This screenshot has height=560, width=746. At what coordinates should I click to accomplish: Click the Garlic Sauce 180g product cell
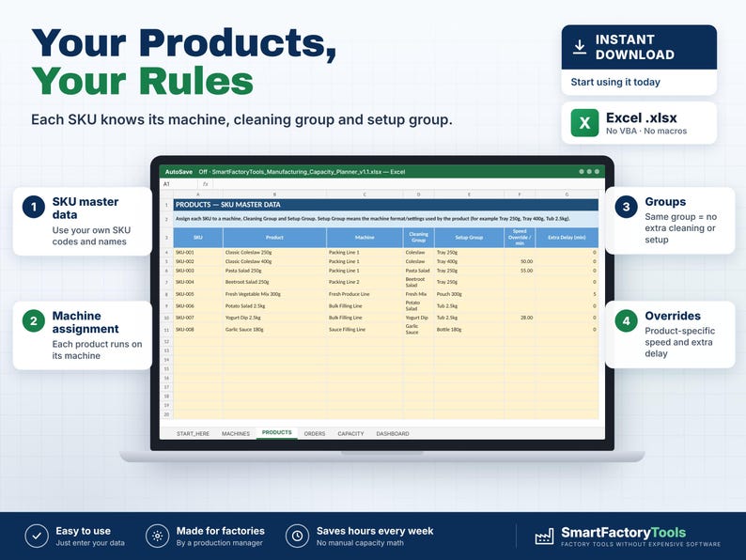[x=274, y=329]
